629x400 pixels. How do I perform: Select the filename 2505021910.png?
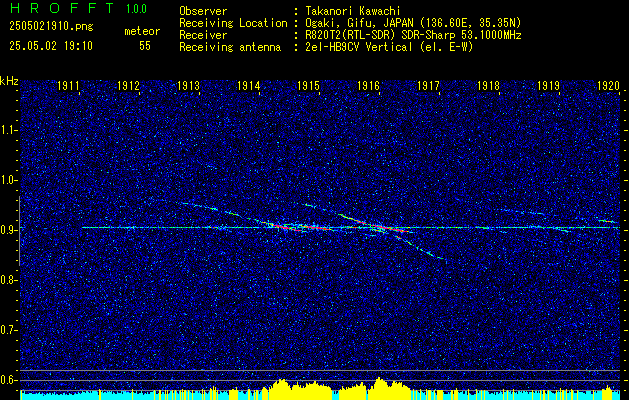pyautogui.click(x=51, y=26)
